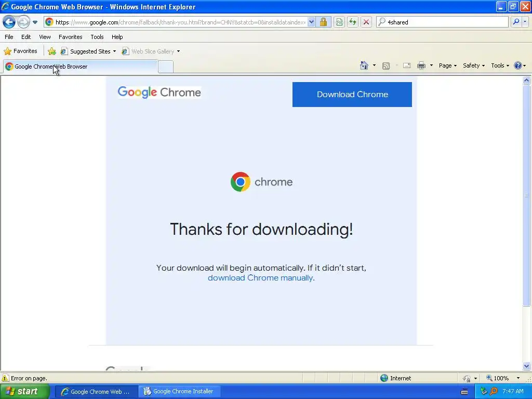Image resolution: width=532 pixels, height=399 pixels.
Task: Expand zoom level dropdown arrow
Action: (518, 378)
